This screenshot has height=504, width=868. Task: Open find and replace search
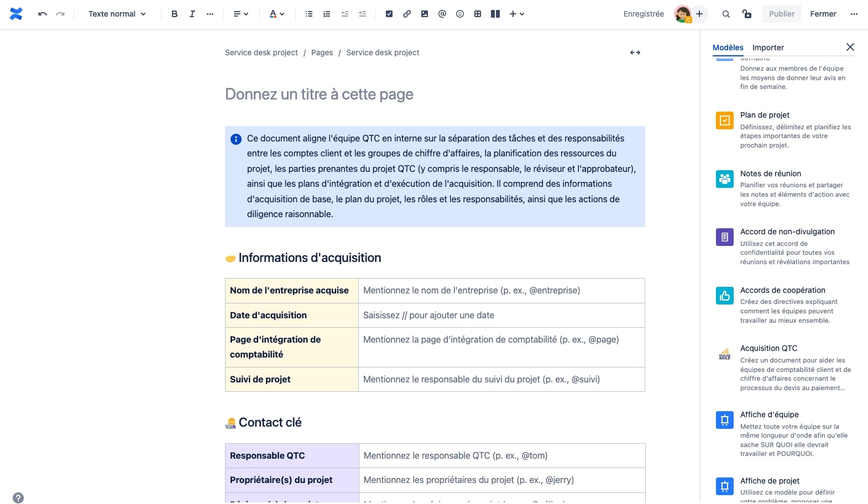[x=726, y=14]
